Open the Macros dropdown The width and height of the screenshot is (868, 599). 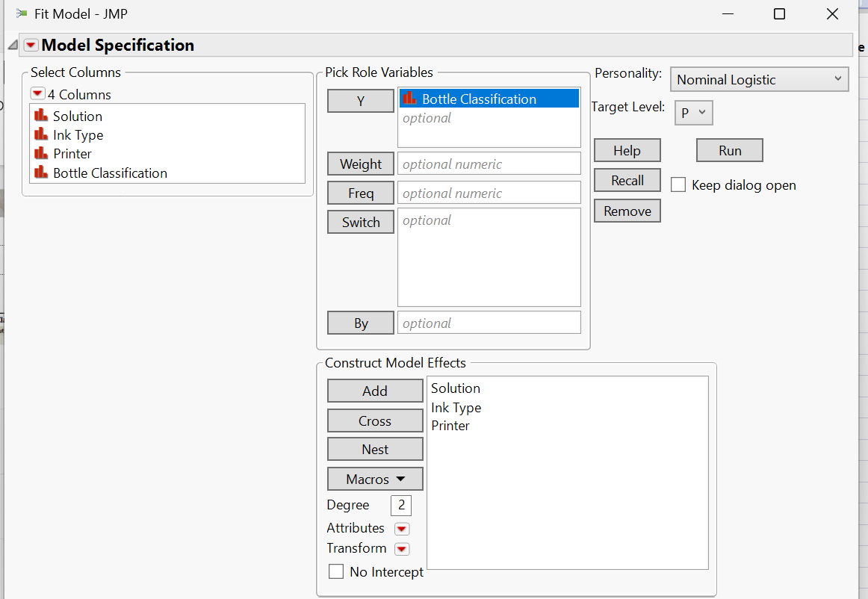tap(375, 478)
